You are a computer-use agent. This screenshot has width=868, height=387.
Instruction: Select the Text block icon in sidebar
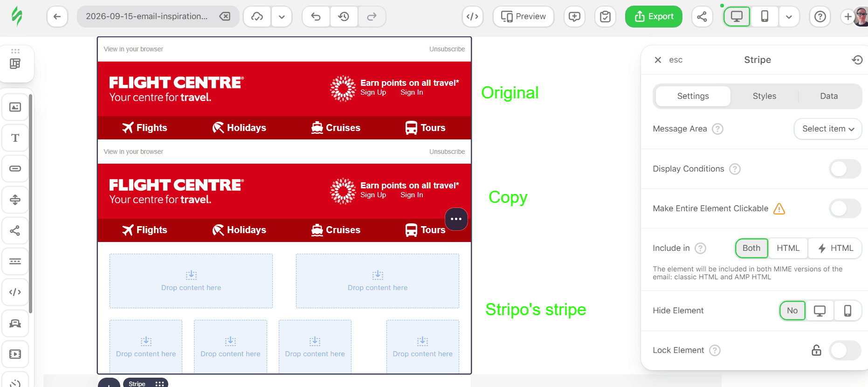[15, 138]
